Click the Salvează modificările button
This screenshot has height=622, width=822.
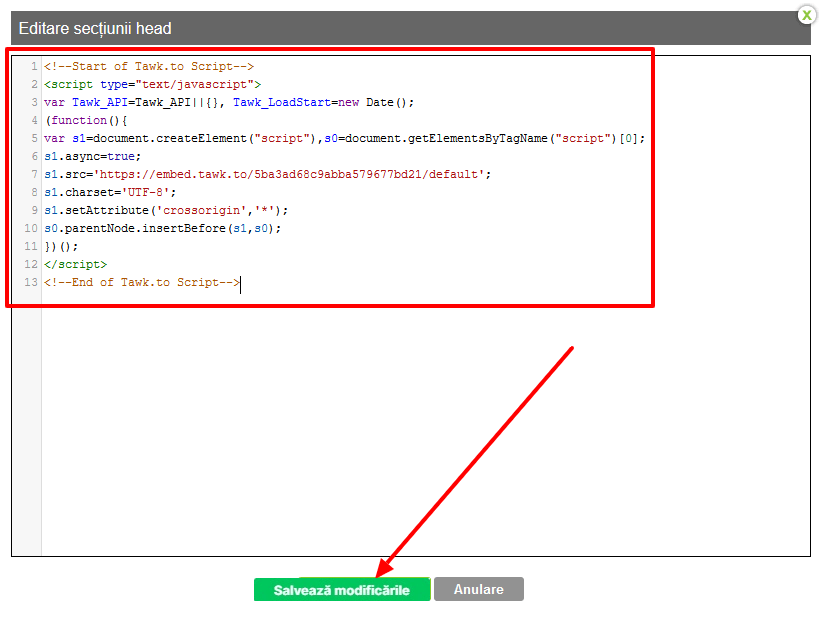click(341, 590)
